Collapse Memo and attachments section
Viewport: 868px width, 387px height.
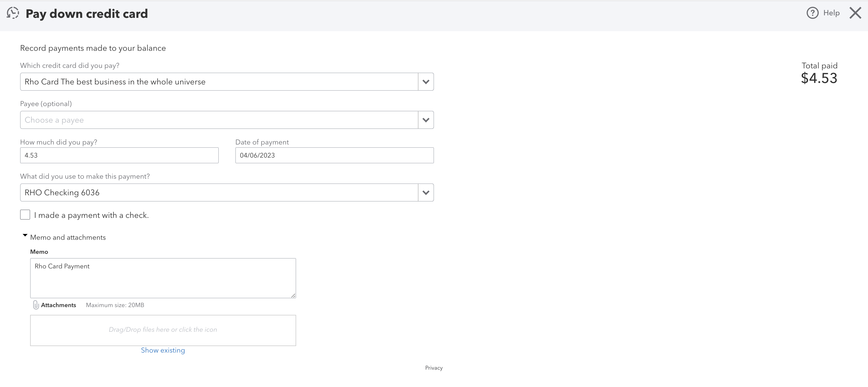pyautogui.click(x=25, y=235)
